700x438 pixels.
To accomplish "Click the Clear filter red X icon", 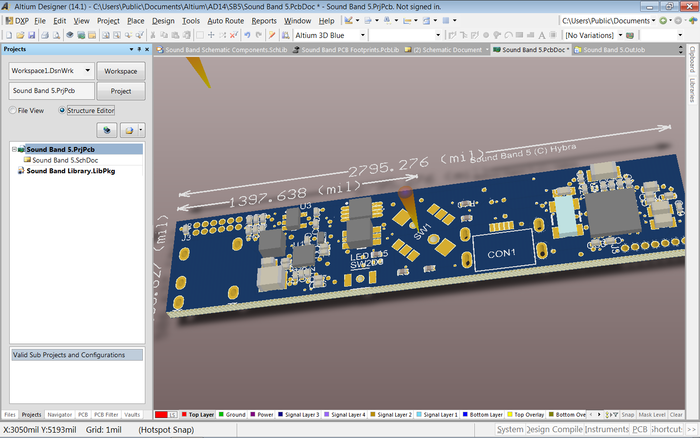I will [233, 35].
